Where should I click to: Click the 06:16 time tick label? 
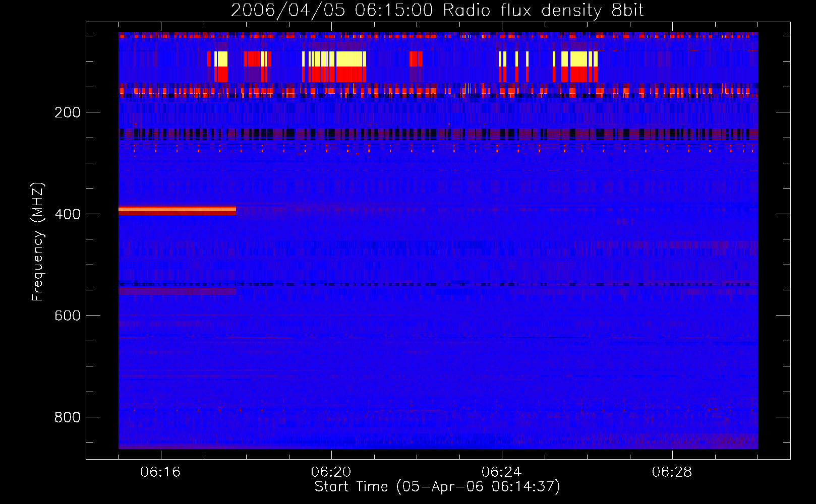160,472
